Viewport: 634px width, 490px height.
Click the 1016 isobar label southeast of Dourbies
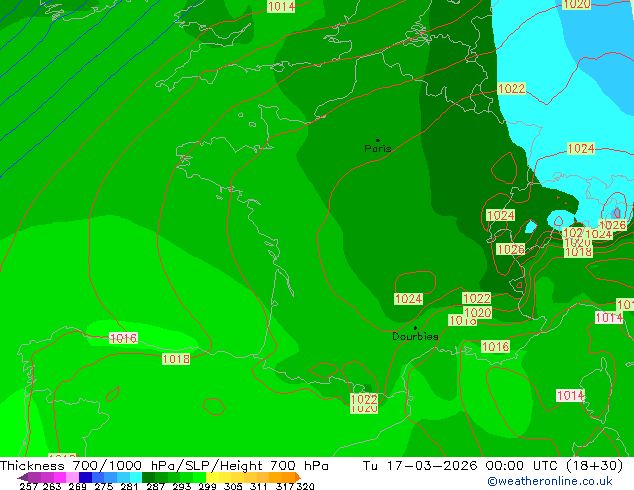(496, 346)
